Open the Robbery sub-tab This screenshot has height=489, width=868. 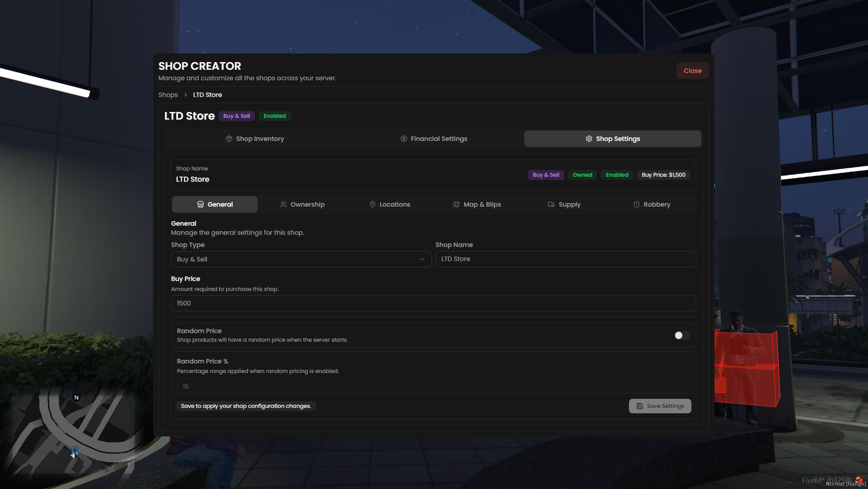652,204
